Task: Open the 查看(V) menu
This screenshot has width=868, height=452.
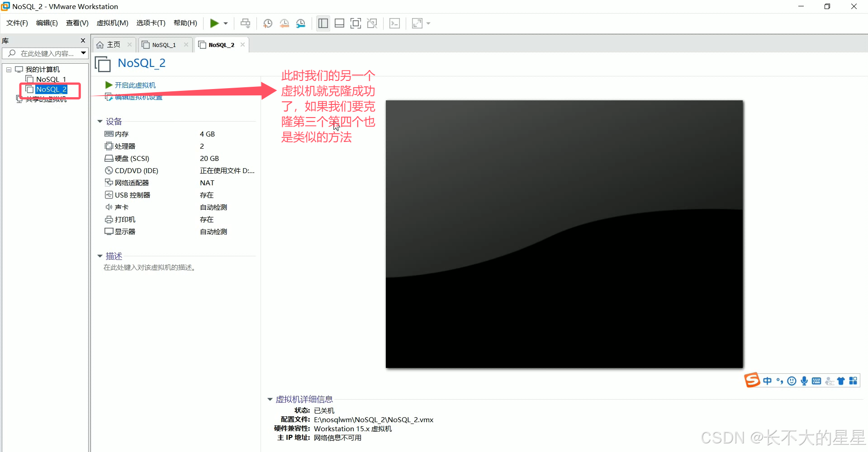Action: click(x=77, y=23)
